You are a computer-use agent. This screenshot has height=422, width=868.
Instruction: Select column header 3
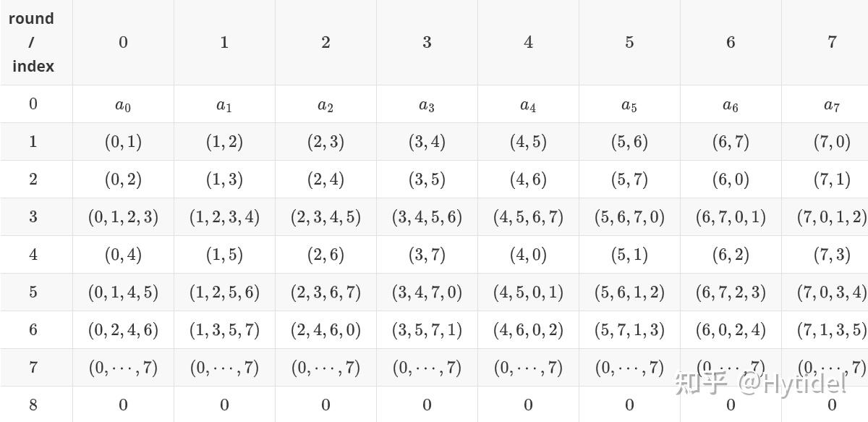(427, 42)
